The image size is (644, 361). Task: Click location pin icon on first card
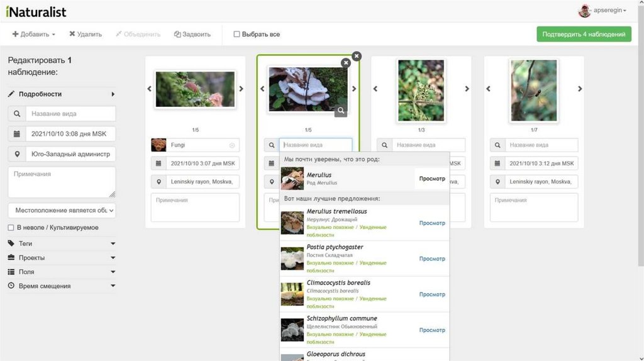[158, 182]
